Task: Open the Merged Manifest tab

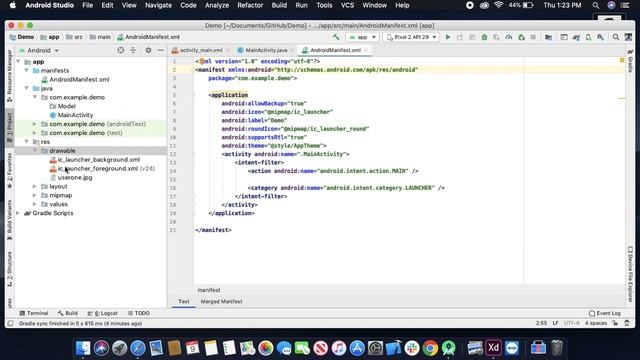Action: click(221, 302)
